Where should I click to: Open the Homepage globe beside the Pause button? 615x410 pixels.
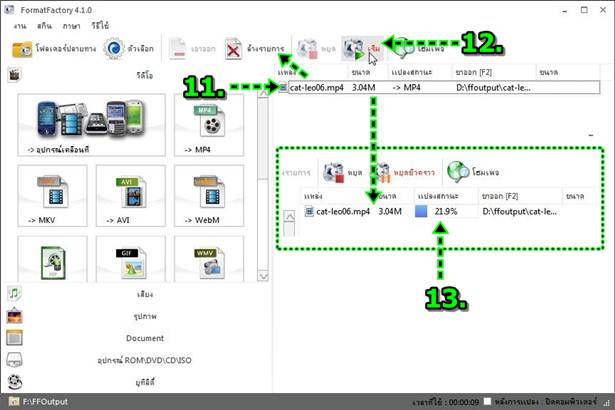(x=458, y=172)
